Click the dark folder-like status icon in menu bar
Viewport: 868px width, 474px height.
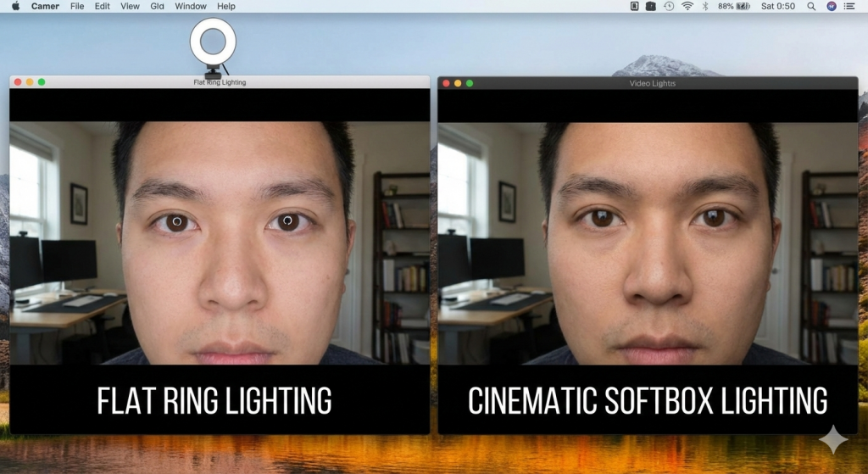click(651, 6)
